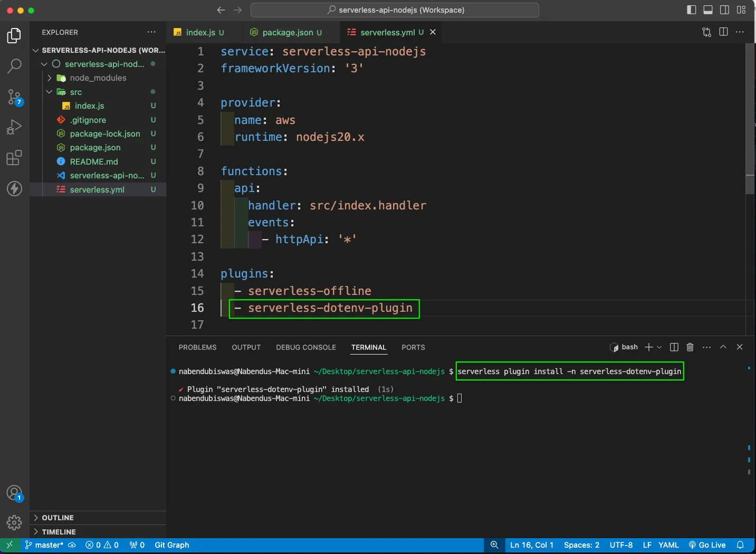Maximize the panel with the up chevron
Viewport: 756px width, 554px height.
723,347
